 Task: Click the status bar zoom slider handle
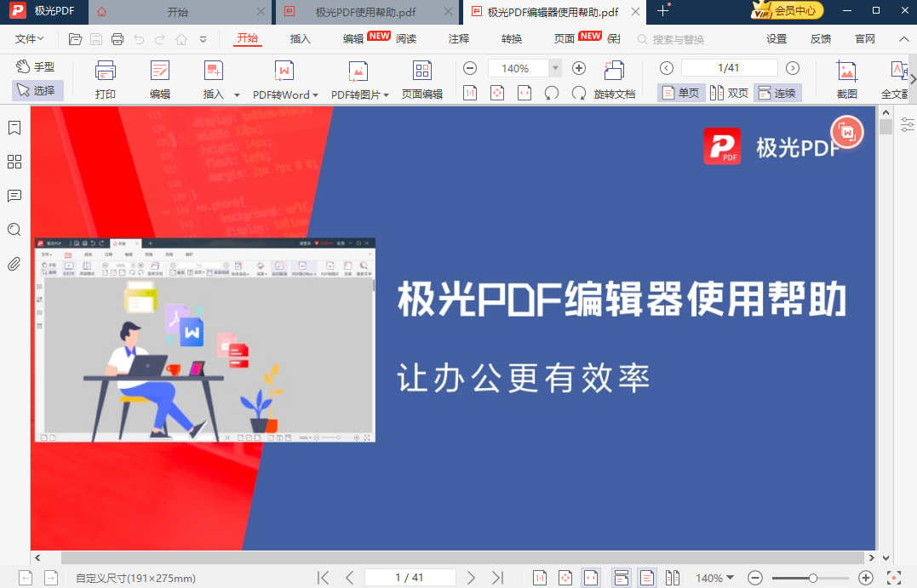813,578
